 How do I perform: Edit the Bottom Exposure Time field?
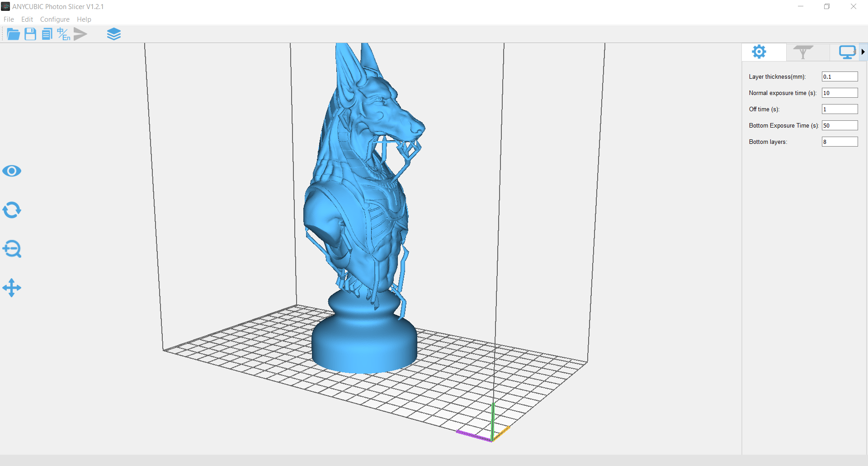click(x=840, y=126)
